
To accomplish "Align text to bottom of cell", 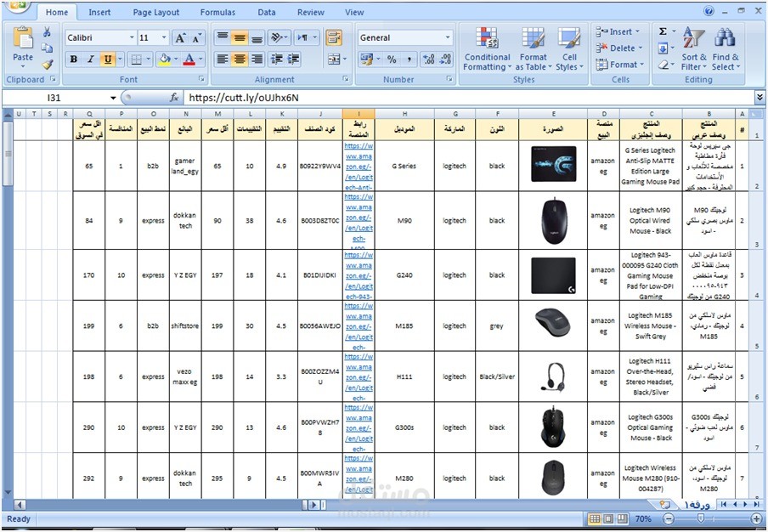I will pos(257,37).
